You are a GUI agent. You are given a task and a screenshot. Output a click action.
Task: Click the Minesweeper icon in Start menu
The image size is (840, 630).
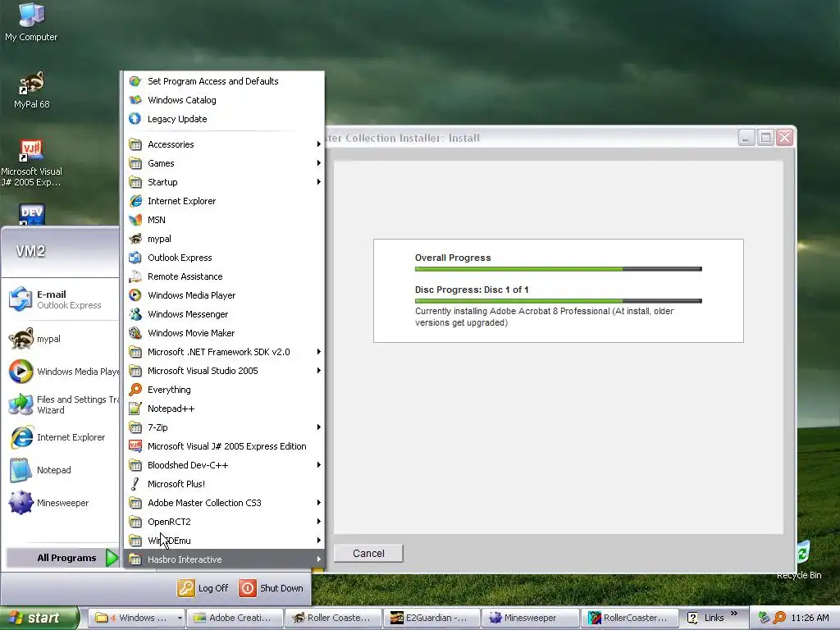(x=21, y=503)
